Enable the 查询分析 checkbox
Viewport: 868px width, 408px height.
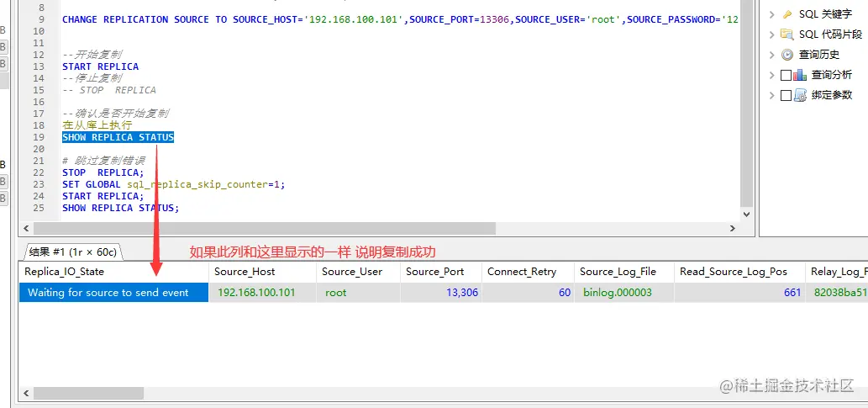(x=786, y=75)
